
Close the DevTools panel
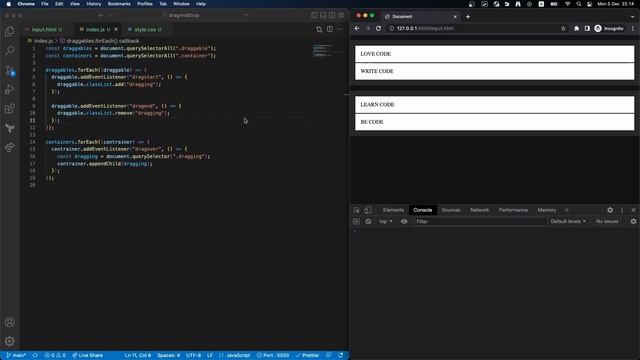click(x=633, y=210)
